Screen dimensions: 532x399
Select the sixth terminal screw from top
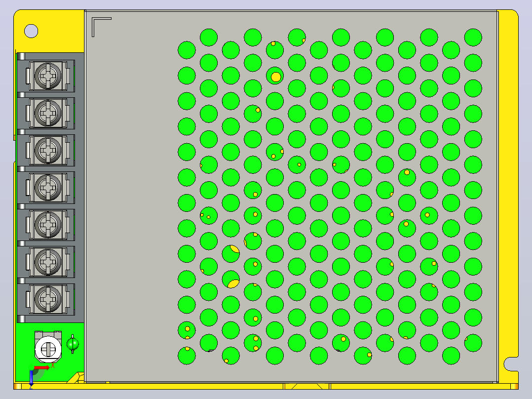(48, 262)
